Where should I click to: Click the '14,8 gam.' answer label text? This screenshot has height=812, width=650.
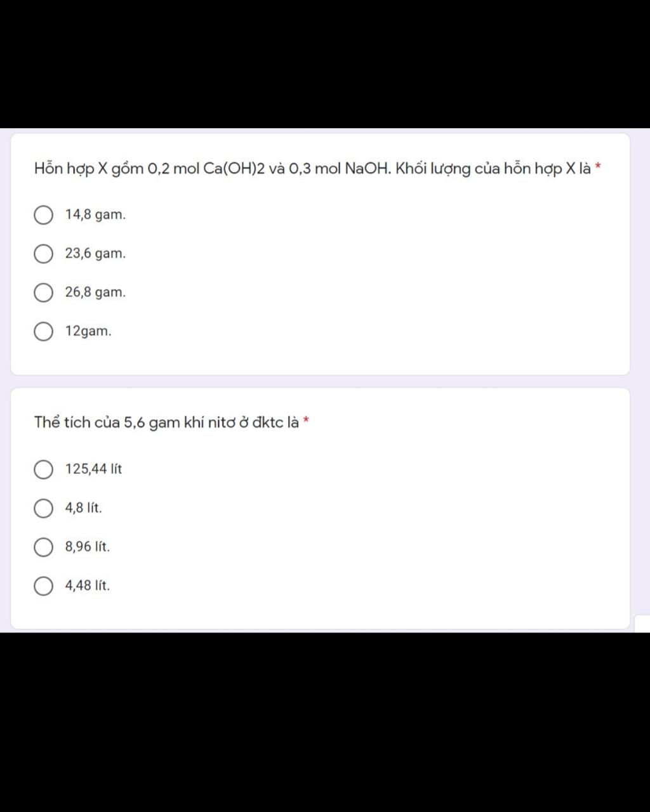pos(95,215)
